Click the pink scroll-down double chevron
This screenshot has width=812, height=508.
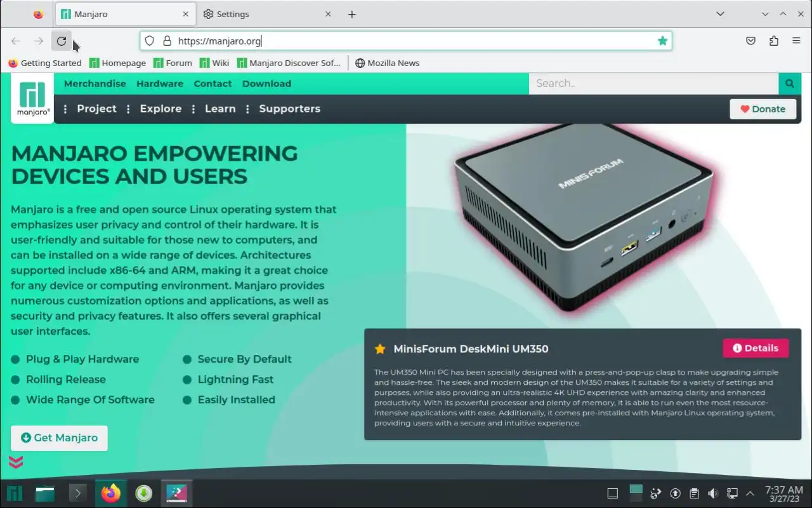(16, 462)
